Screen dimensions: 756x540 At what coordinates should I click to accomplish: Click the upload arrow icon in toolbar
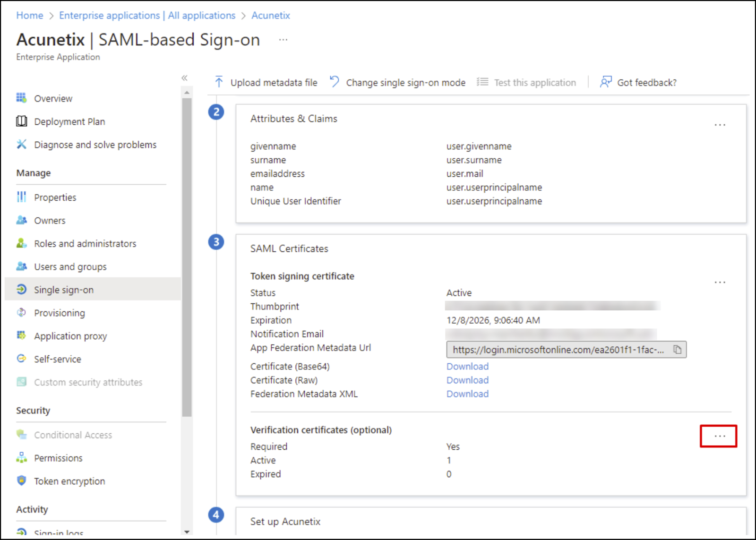(x=219, y=82)
